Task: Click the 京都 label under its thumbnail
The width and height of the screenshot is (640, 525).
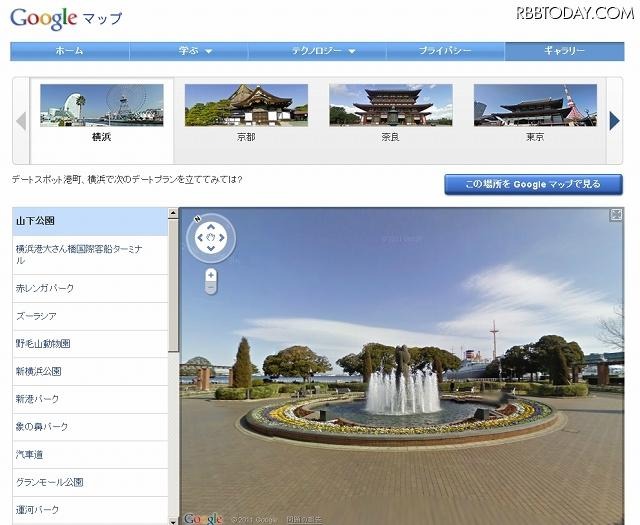Action: (246, 137)
